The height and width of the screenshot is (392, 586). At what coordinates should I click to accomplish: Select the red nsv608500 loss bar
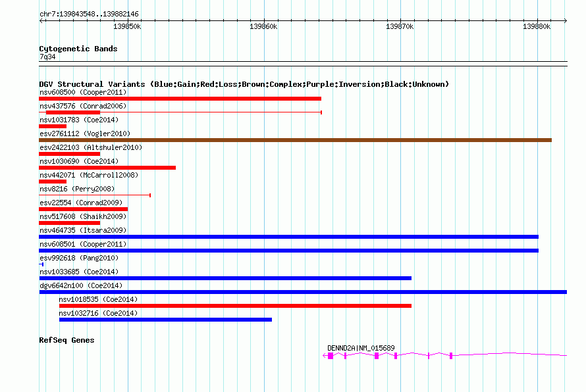(x=180, y=99)
